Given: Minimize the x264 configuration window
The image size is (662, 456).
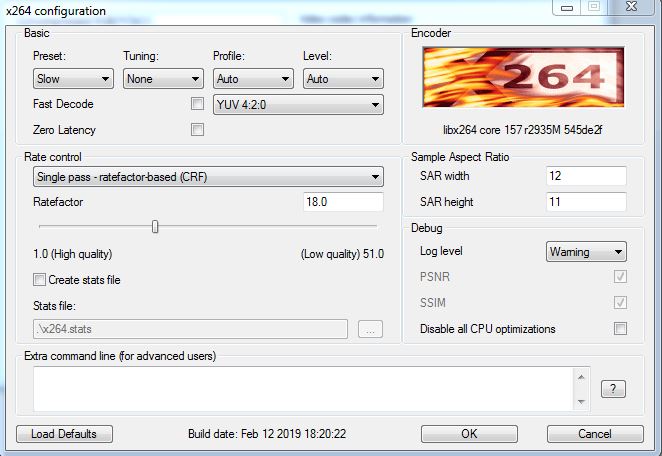Looking at the screenshot, I should 567,7.
